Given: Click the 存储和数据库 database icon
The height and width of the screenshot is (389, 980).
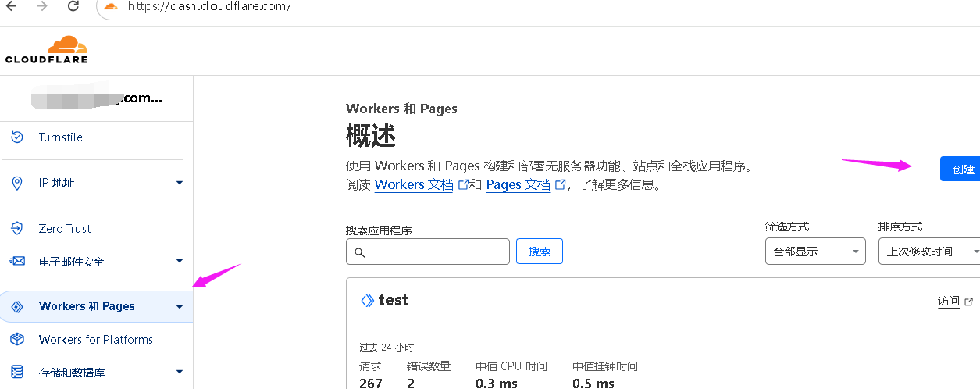Looking at the screenshot, I should (x=17, y=373).
